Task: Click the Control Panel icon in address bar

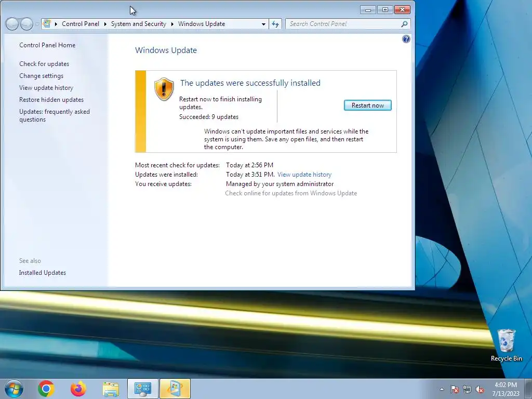Action: point(47,24)
